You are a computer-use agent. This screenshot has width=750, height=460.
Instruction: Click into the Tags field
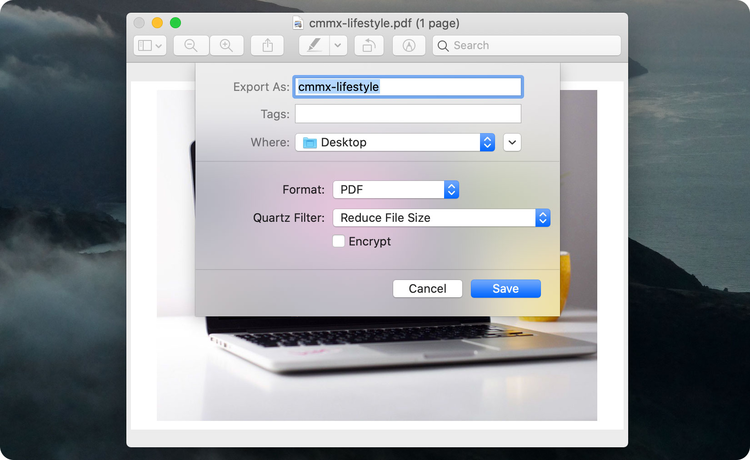point(408,114)
